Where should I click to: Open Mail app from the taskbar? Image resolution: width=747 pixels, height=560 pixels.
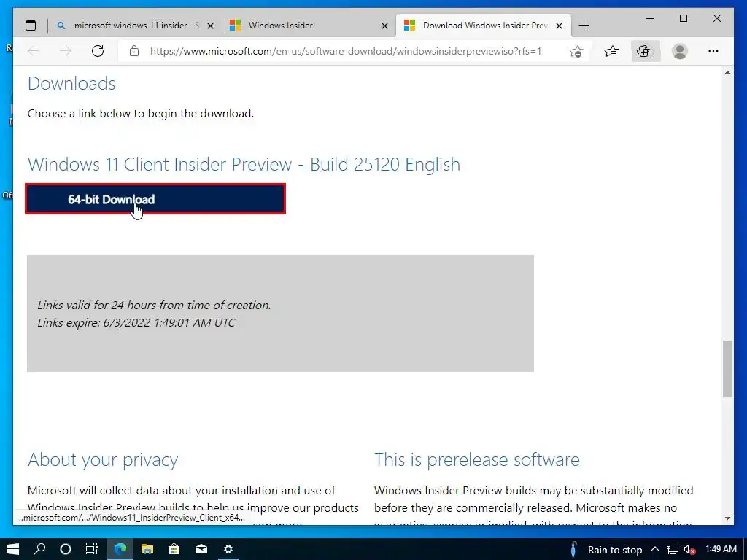pos(201,549)
